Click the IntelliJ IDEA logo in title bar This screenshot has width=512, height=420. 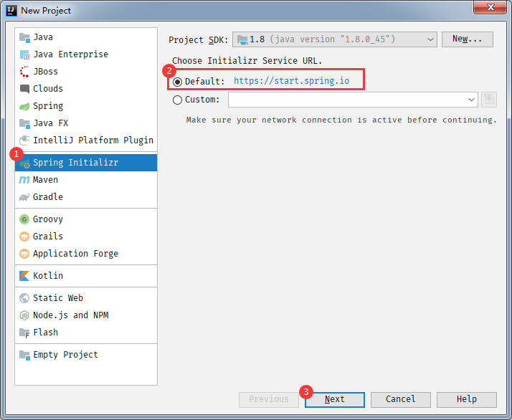click(x=11, y=11)
